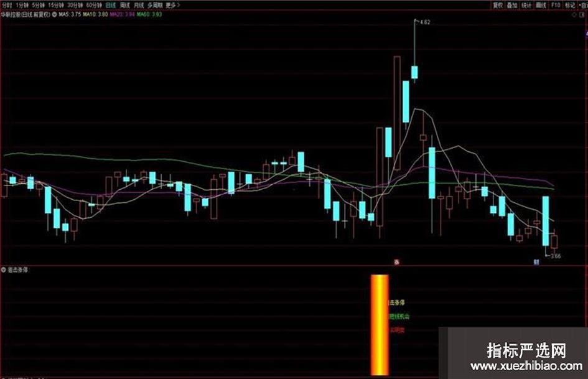The width and height of the screenshot is (588, 379).
Task: Click the purple MA20 indicator label
Action: 122,15
